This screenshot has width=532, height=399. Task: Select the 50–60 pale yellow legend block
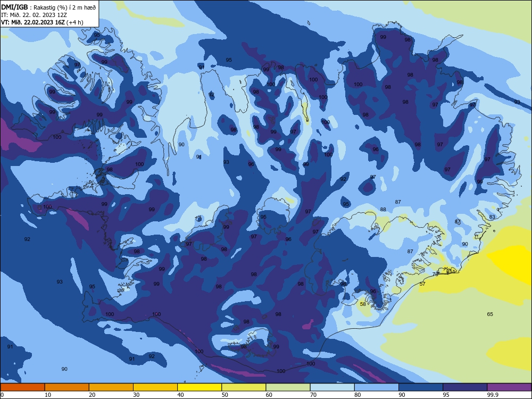[x=244, y=387]
